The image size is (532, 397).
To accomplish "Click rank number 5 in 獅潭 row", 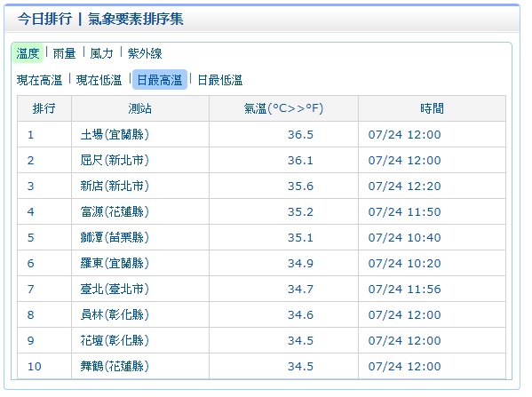I will (x=30, y=238).
